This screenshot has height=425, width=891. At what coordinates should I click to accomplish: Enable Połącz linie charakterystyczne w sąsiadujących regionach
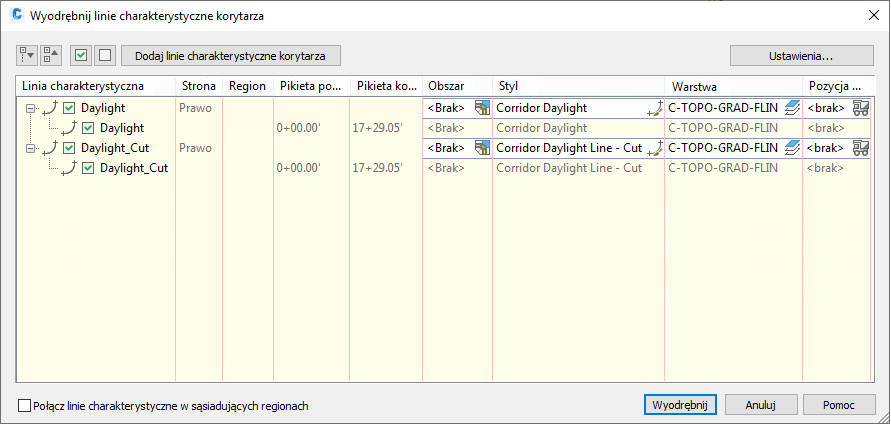(25, 406)
